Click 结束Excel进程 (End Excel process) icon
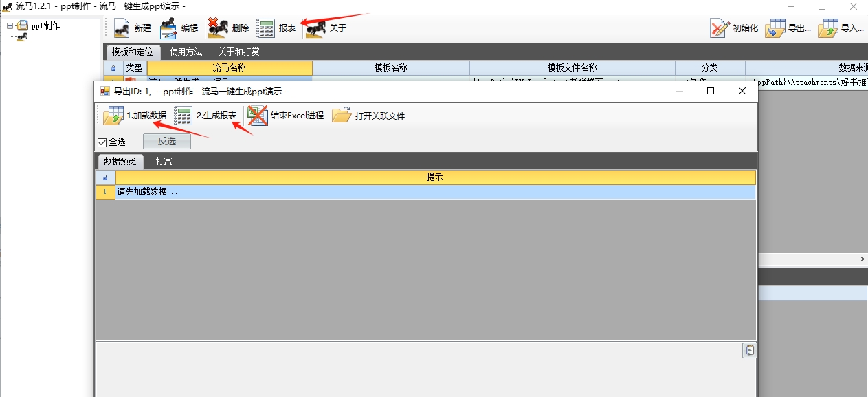The width and height of the screenshot is (868, 397). (x=257, y=116)
